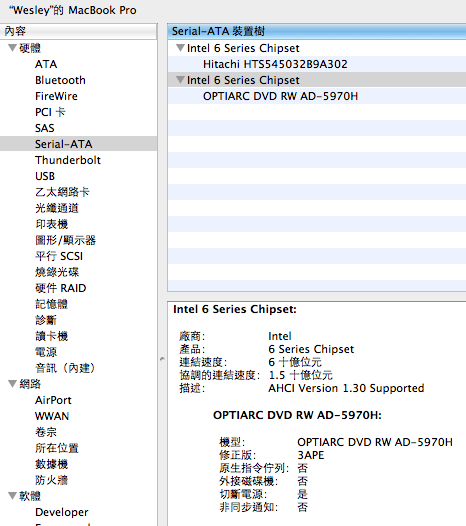
Task: Click the 切斷電源 value 是
Action: point(302,494)
